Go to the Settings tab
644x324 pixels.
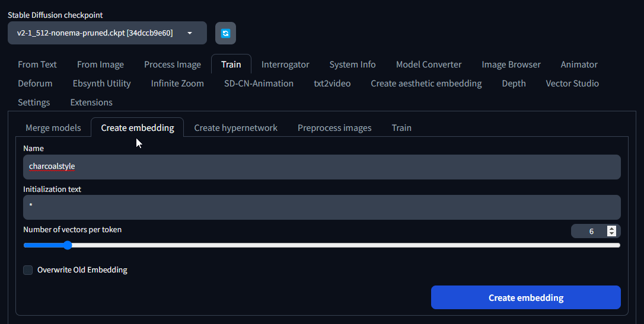click(34, 102)
